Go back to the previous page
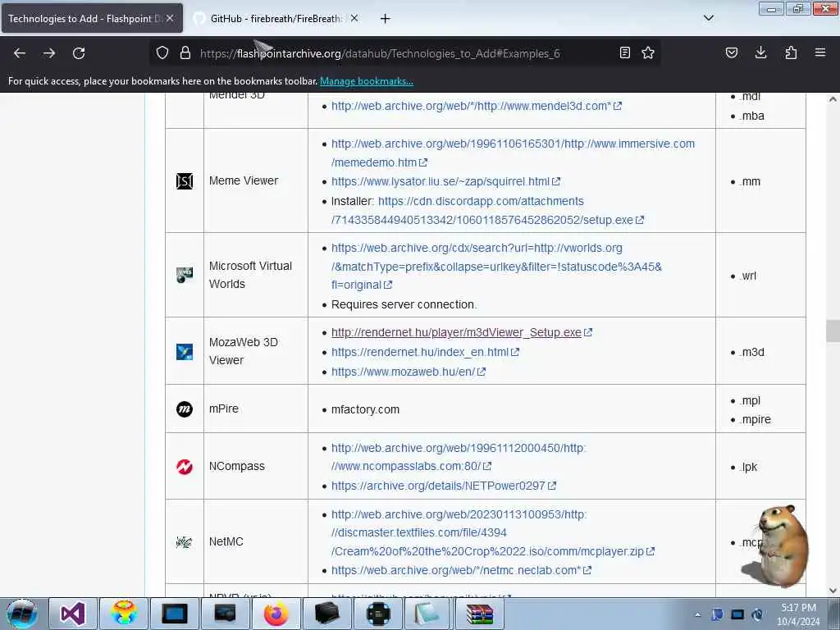840x630 pixels. [20, 53]
